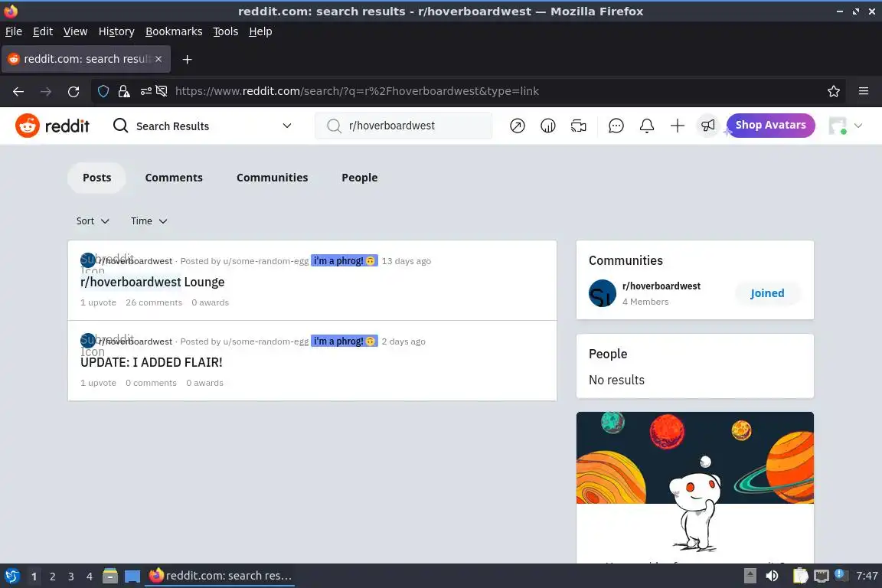
Task: Open the Search Results navigation dropdown chevron
Action: click(x=287, y=126)
